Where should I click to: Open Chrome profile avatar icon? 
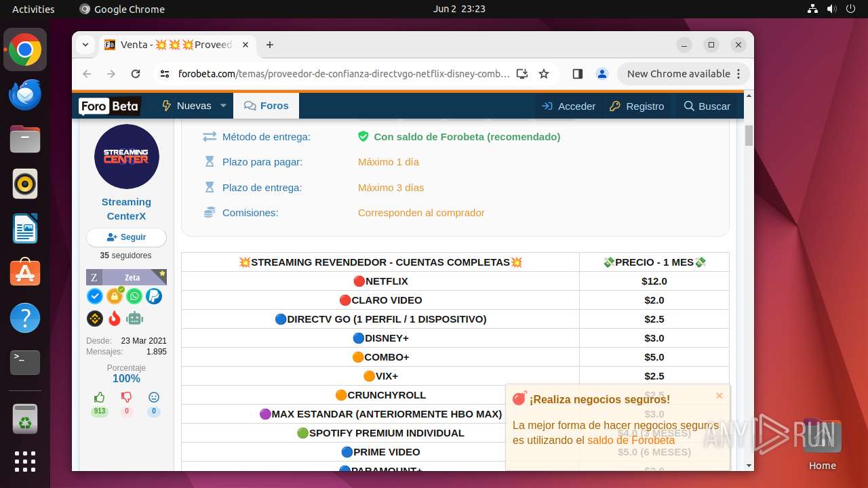point(601,74)
